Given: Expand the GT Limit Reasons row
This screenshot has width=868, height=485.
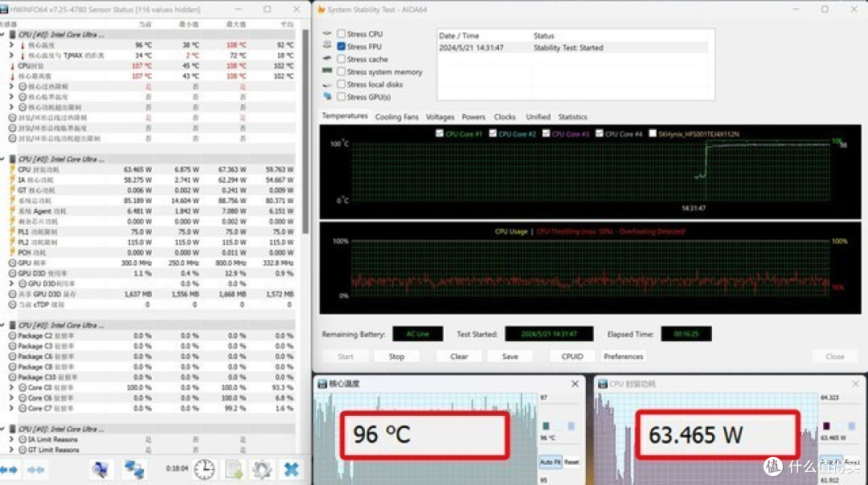Looking at the screenshot, I should (11, 450).
